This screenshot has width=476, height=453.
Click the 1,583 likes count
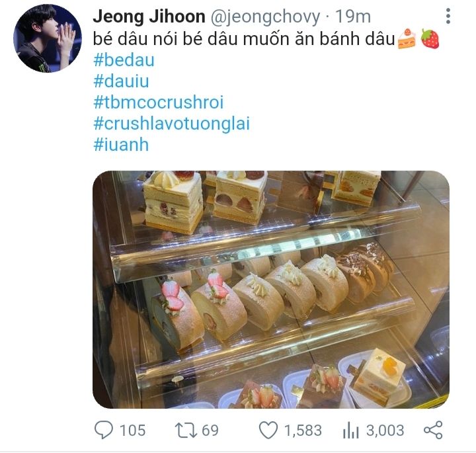[303, 431]
